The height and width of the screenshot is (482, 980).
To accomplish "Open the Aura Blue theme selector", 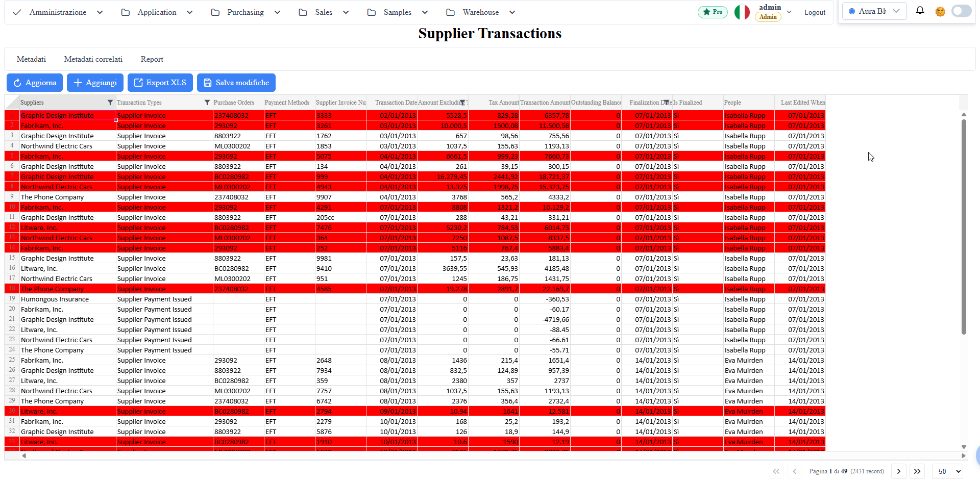I will 874,11.
